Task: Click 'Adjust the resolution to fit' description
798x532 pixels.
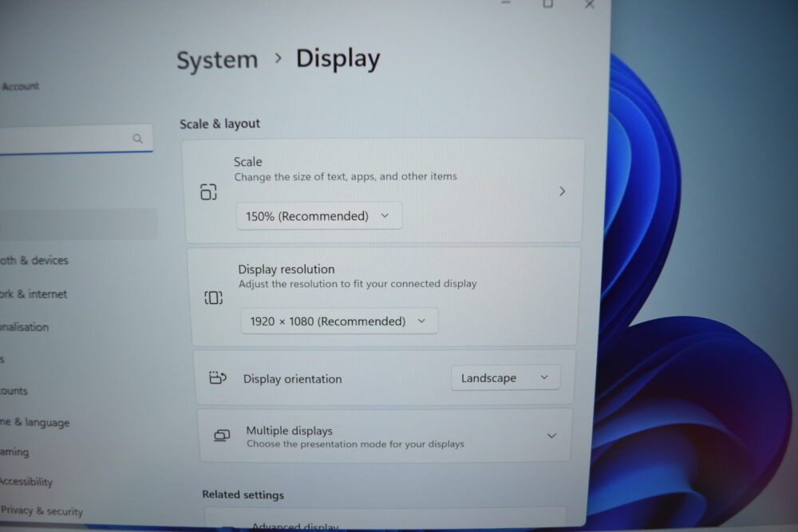Action: 358,283
